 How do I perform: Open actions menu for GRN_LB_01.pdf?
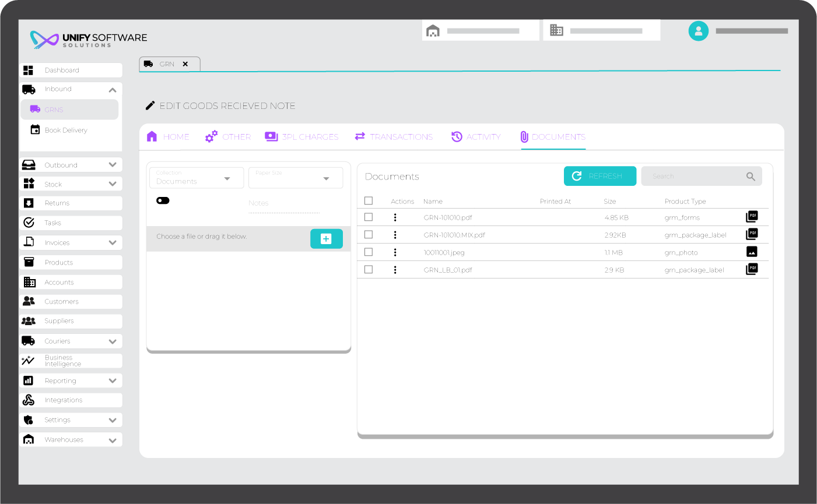coord(395,270)
